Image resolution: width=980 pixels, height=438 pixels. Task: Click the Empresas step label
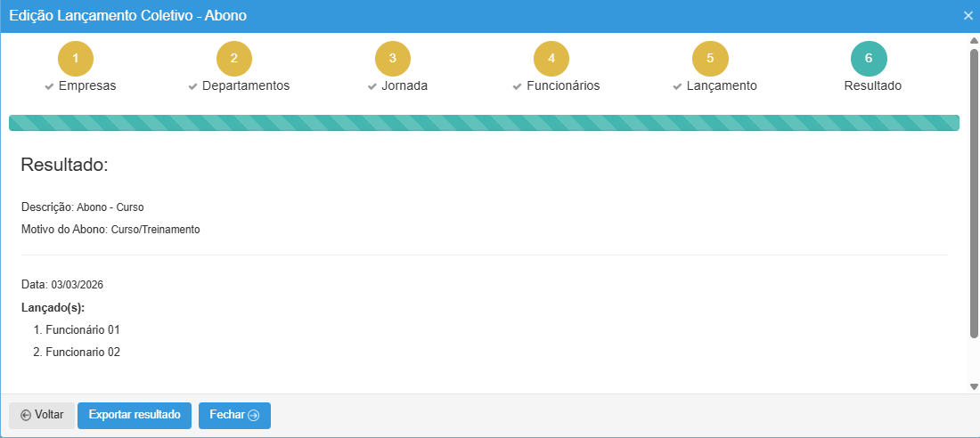(86, 86)
